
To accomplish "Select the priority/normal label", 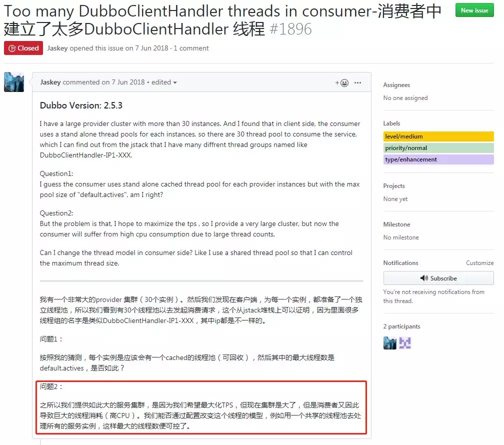I will (438, 148).
